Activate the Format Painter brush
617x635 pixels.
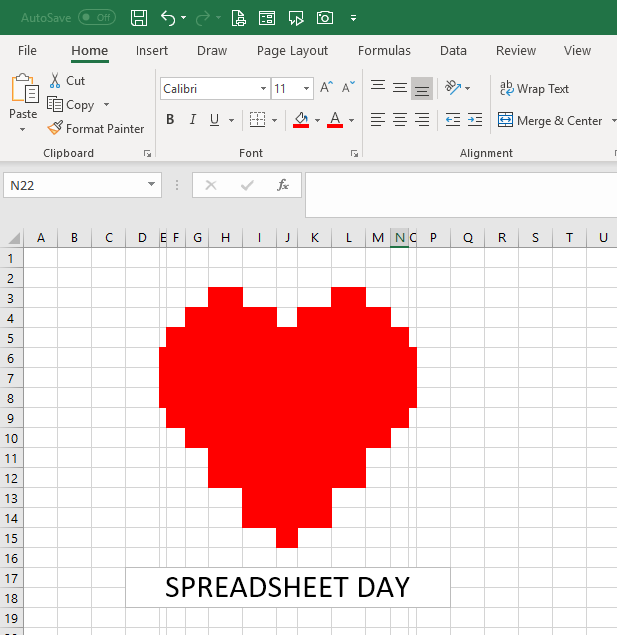(55, 128)
